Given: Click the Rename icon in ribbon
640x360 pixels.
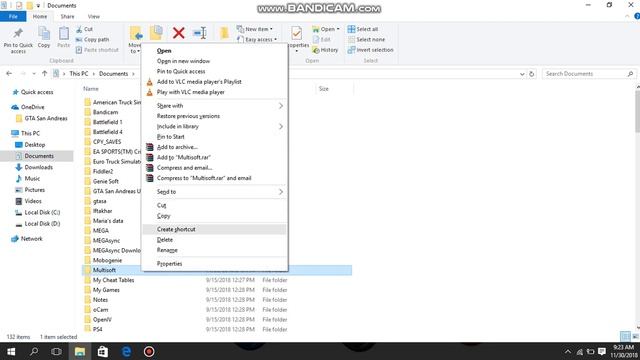Looking at the screenshot, I should point(200,33).
